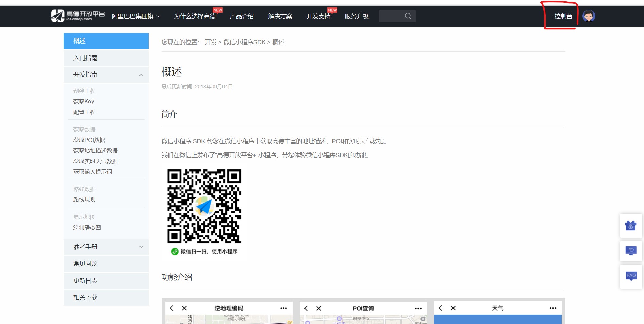Click the search magnifier icon
Viewport: 644px width, 324px height.
(x=408, y=16)
